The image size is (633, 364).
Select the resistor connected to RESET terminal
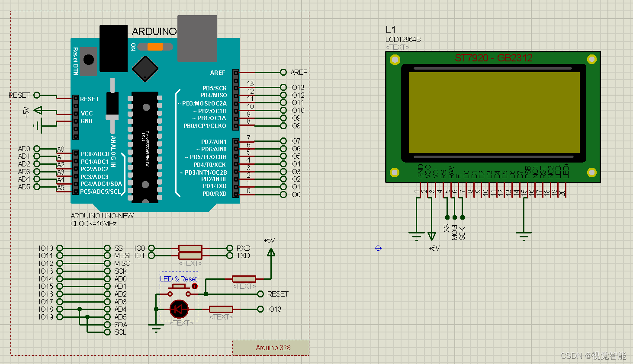click(x=244, y=279)
